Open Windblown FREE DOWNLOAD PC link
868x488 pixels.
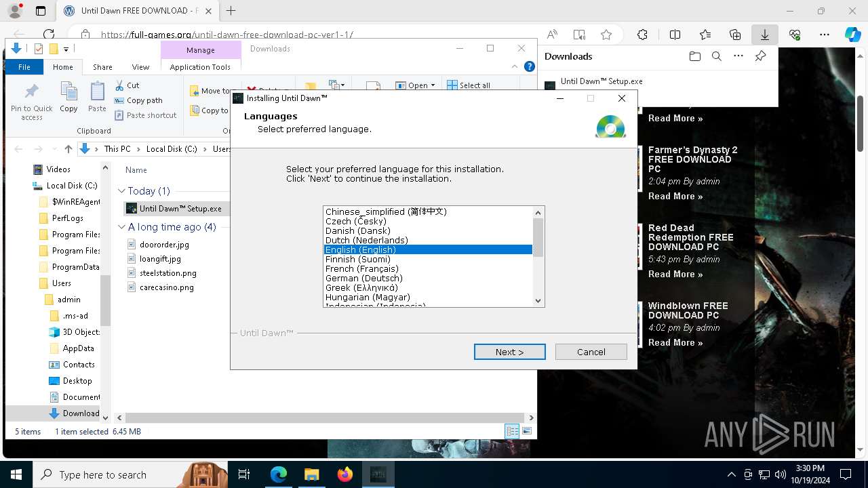(x=688, y=310)
